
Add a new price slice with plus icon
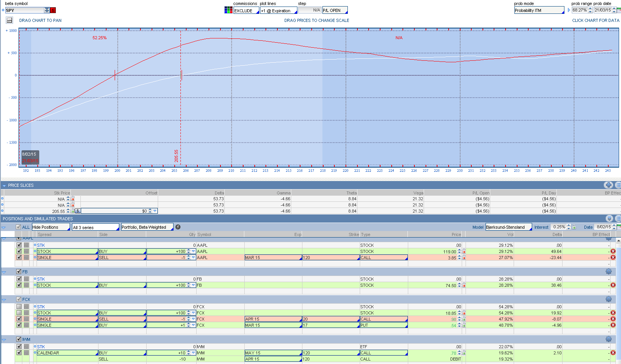pyautogui.click(x=609, y=185)
